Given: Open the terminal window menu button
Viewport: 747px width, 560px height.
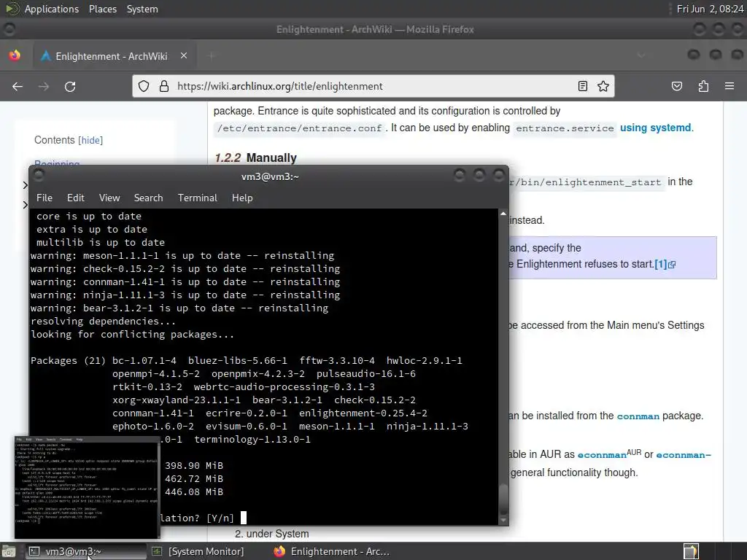Looking at the screenshot, I should [x=39, y=176].
